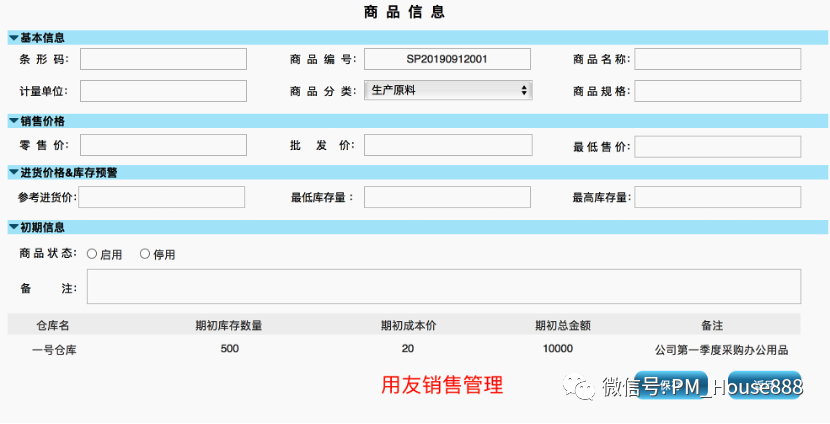
Task: Click the 最低售价 input field
Action: (717, 147)
